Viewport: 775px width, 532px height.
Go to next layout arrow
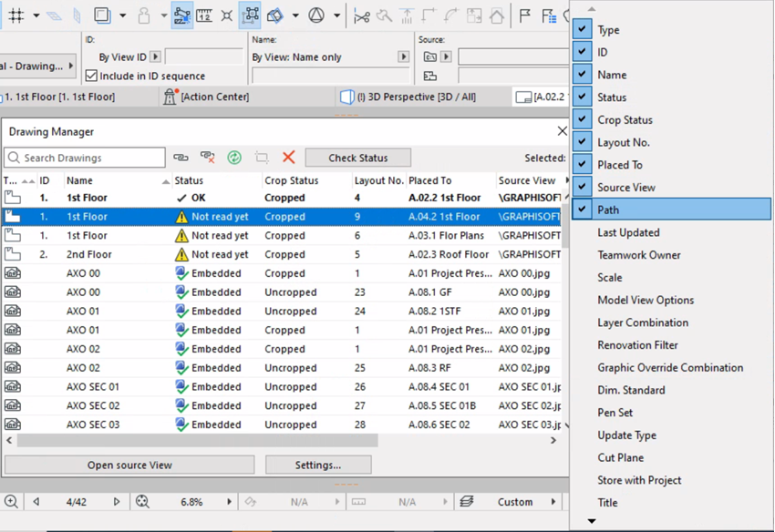tap(117, 502)
